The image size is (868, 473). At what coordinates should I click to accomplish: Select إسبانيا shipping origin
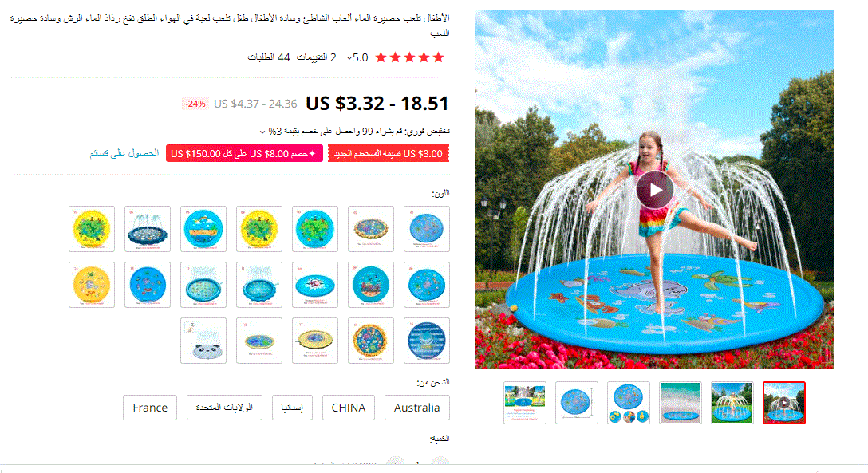[292, 408]
